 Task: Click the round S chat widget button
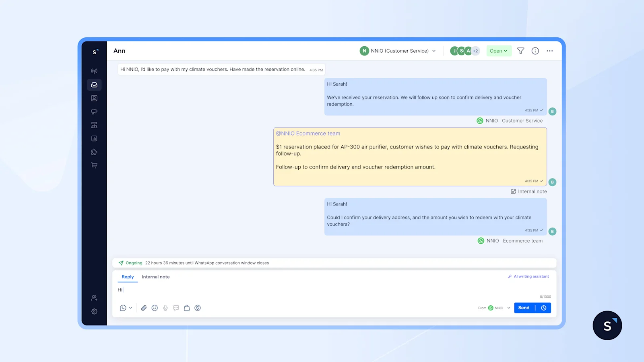pos(607,325)
